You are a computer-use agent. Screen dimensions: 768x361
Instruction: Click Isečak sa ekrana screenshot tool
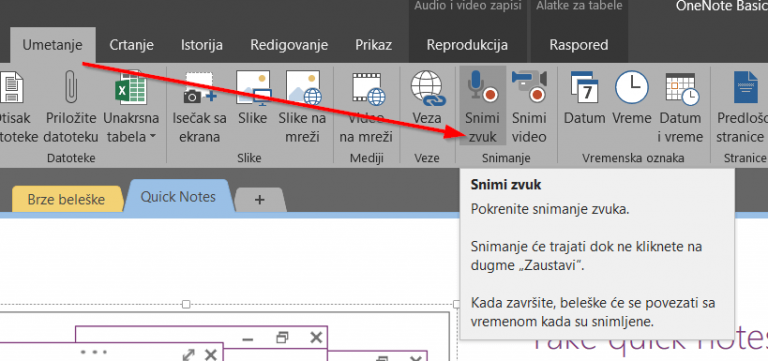(x=199, y=106)
